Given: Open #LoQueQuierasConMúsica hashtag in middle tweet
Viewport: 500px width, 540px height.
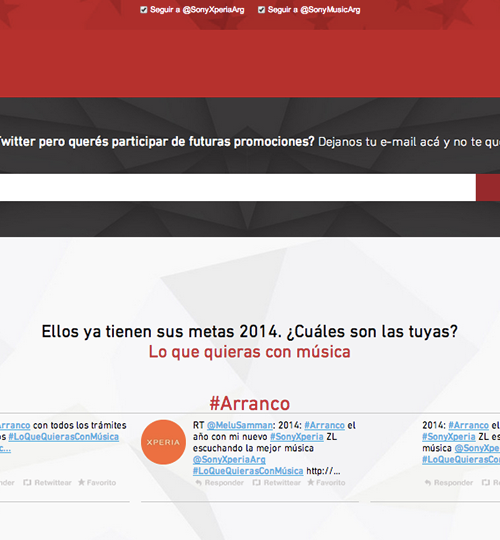Looking at the screenshot, I should (x=248, y=471).
